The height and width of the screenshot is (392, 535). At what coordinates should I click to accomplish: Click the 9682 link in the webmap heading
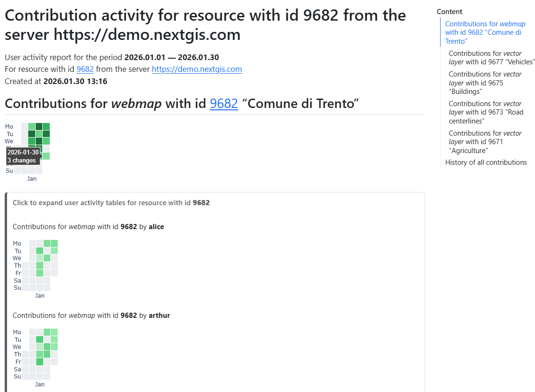[x=224, y=103]
